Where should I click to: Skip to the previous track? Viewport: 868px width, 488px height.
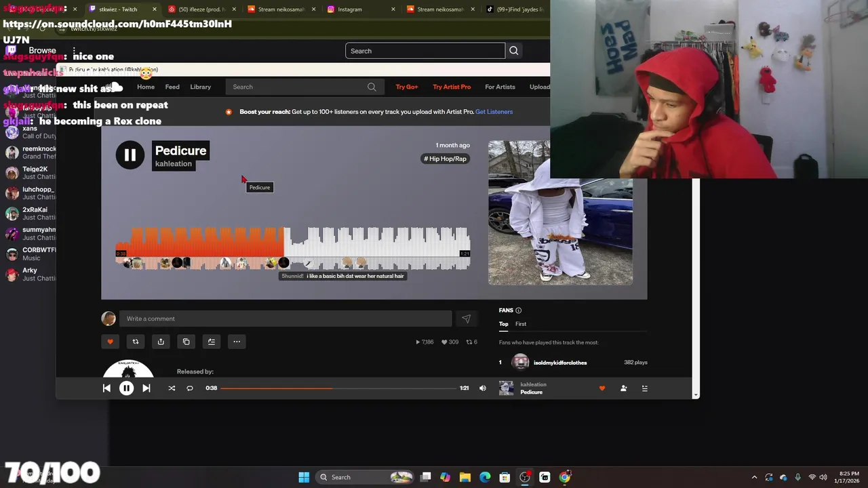point(106,388)
